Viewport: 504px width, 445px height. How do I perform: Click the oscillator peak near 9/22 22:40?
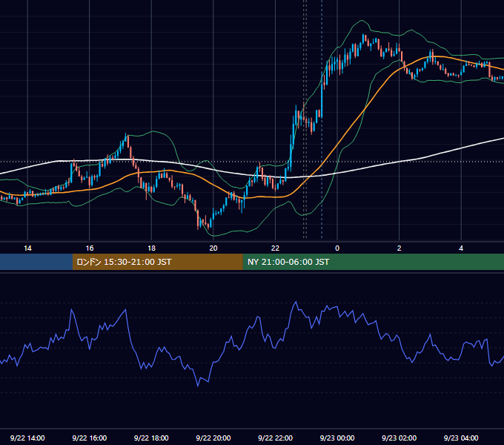(296, 302)
